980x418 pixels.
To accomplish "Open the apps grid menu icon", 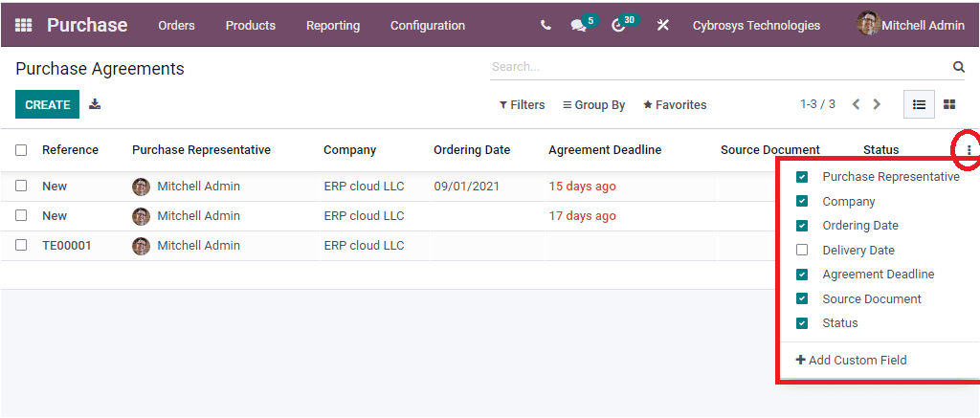I will click(x=23, y=25).
